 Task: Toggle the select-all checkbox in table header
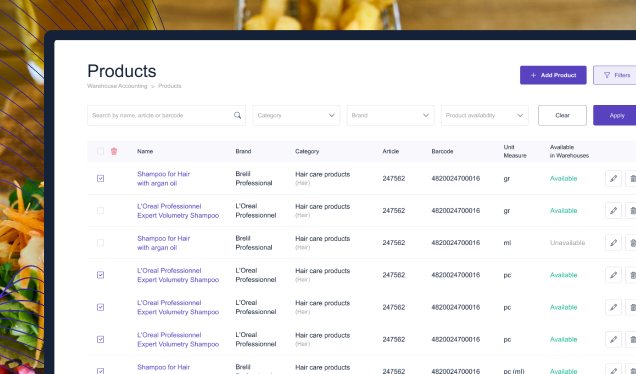pyautogui.click(x=101, y=151)
